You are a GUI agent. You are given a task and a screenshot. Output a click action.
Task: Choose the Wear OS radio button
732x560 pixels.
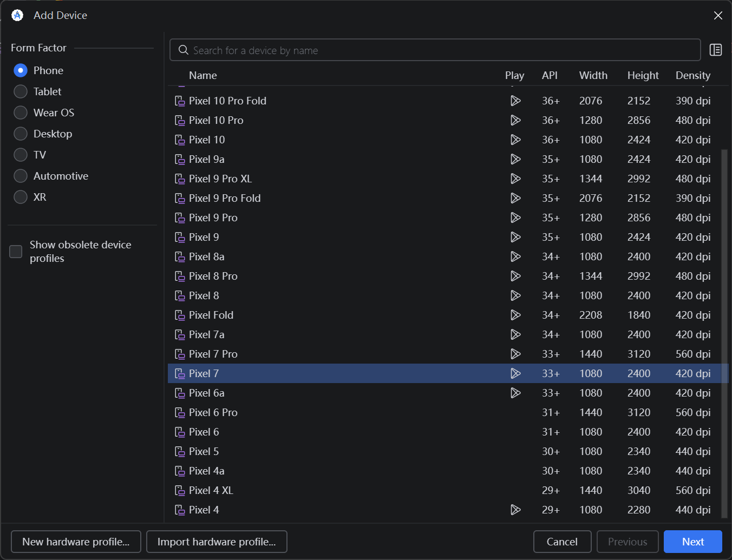point(21,113)
